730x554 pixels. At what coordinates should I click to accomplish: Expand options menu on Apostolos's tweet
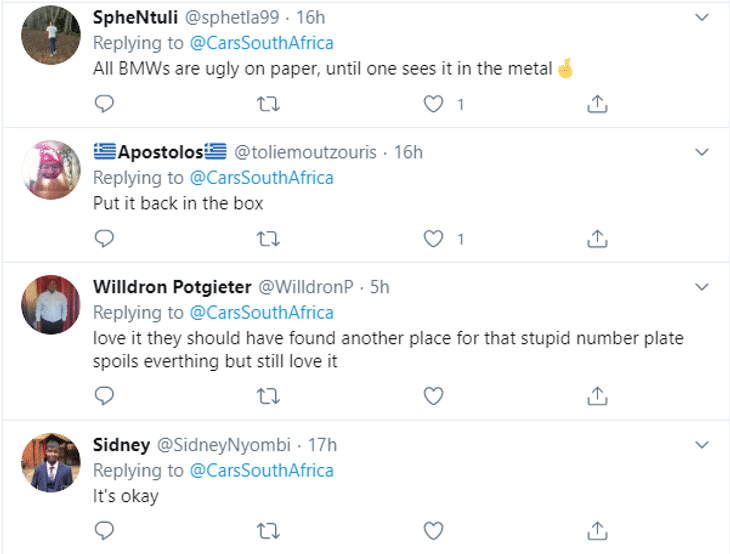tap(702, 152)
